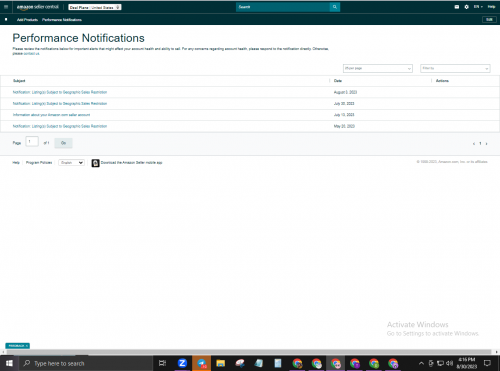This screenshot has width=500, height=371.
Task: Click Program Policies in the footer
Action: click(x=39, y=163)
